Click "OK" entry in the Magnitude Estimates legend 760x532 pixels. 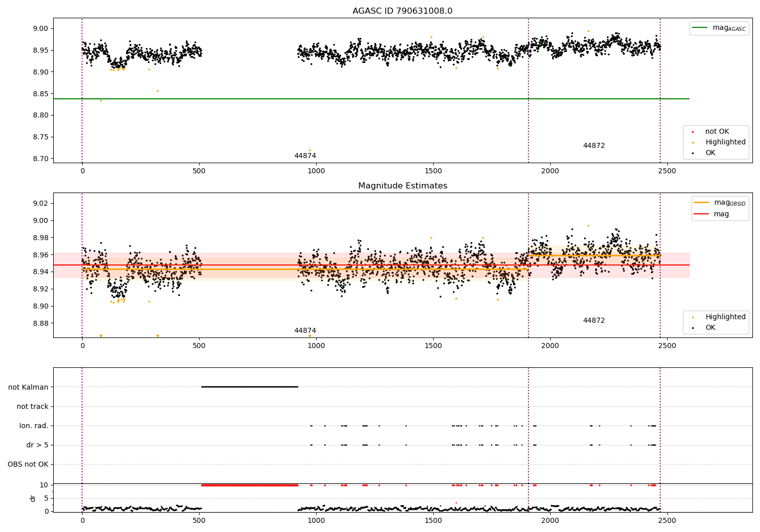[x=710, y=328]
